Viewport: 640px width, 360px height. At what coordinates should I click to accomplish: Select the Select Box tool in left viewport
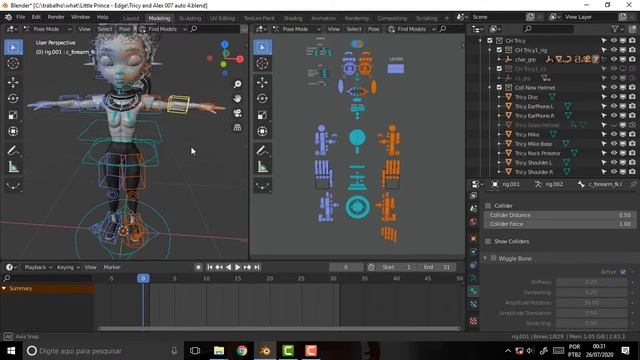pyautogui.click(x=13, y=47)
